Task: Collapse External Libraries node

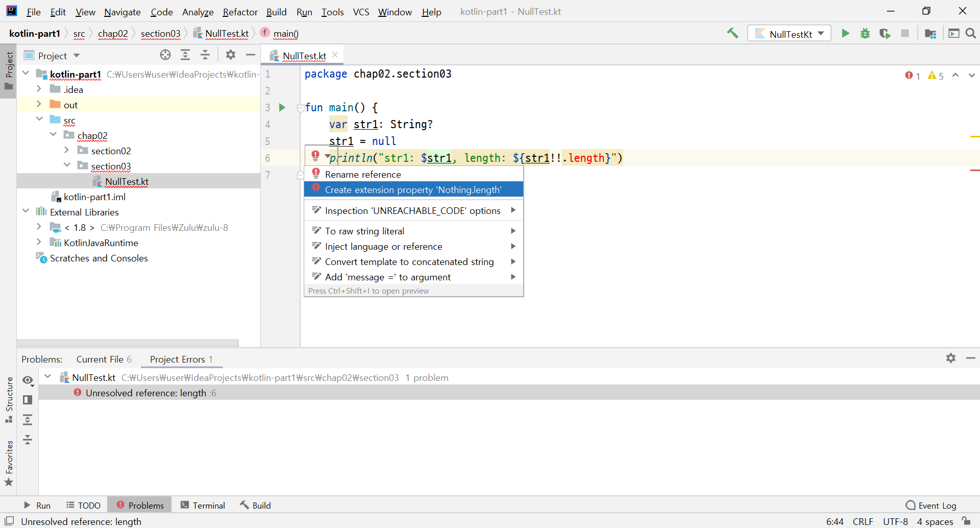Action: tap(26, 211)
